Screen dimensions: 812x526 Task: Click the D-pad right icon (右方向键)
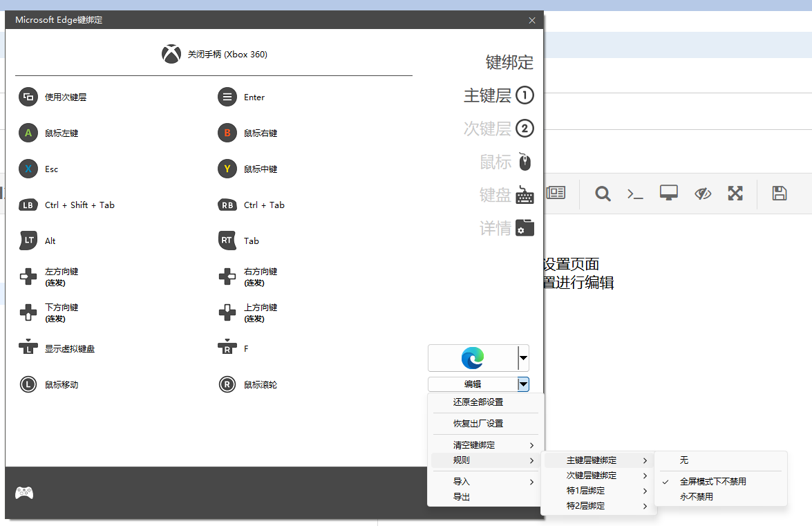point(227,276)
